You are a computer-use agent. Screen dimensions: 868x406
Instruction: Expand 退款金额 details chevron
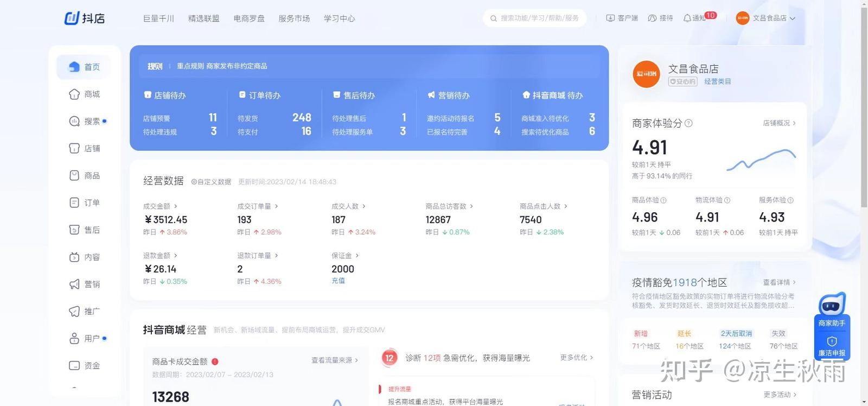pyautogui.click(x=175, y=256)
